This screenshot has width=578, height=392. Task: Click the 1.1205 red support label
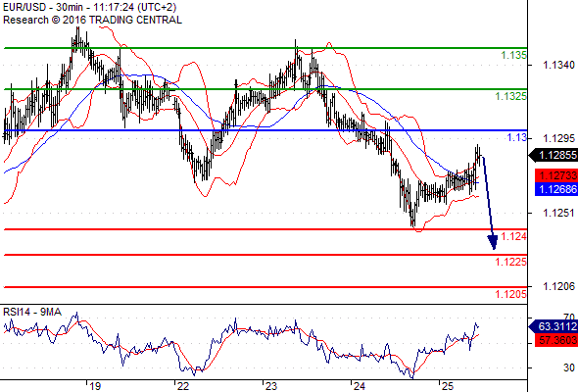tap(511, 294)
